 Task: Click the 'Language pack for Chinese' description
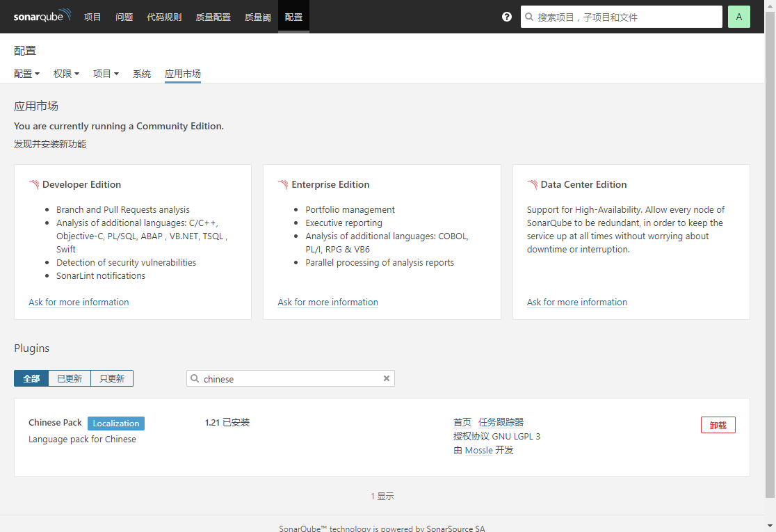click(x=82, y=439)
